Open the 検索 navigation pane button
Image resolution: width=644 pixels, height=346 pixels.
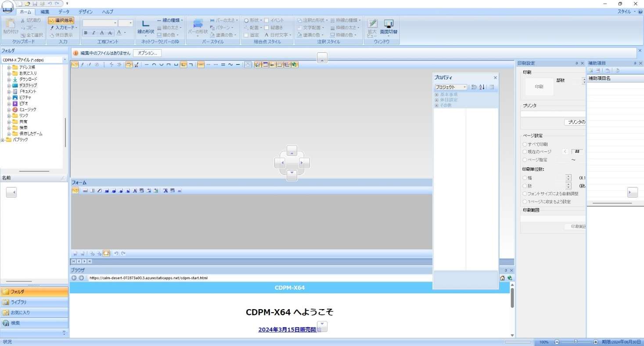(x=34, y=323)
